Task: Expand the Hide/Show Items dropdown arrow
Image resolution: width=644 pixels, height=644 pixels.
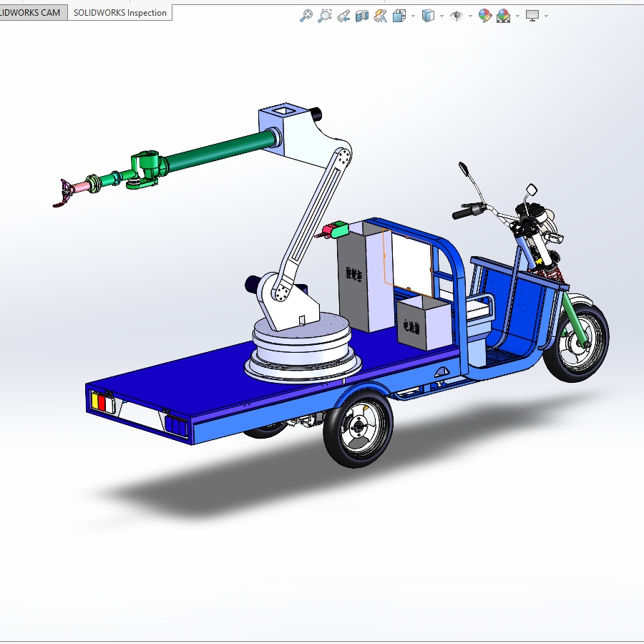Action: click(x=470, y=16)
